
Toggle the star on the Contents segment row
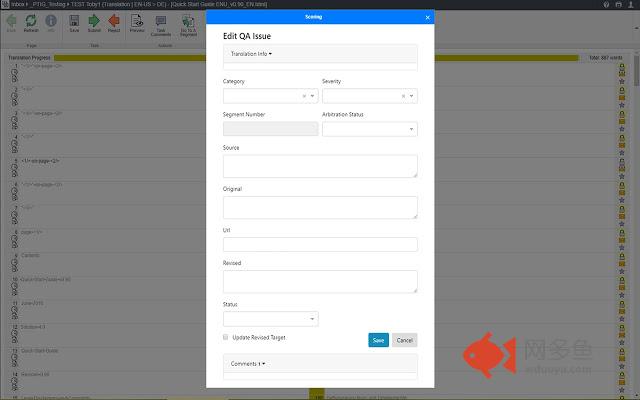(x=622, y=271)
